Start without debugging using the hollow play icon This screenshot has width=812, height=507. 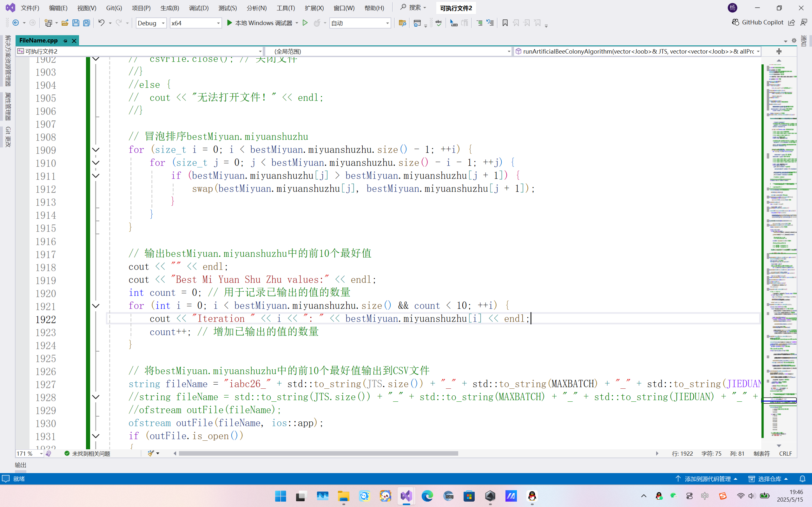[305, 23]
